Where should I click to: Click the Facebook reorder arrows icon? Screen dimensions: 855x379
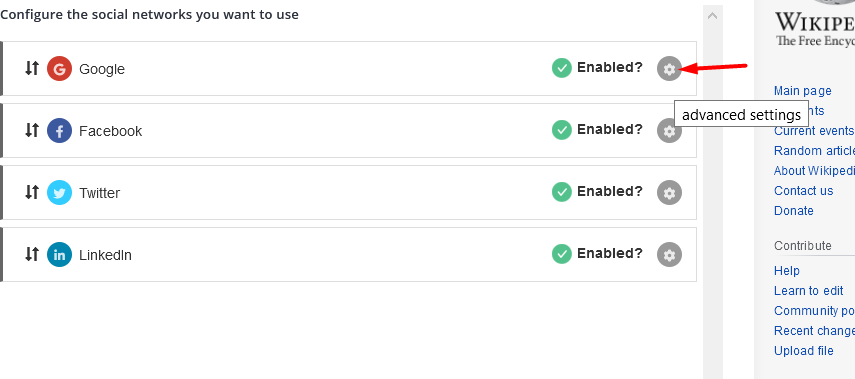(x=32, y=130)
